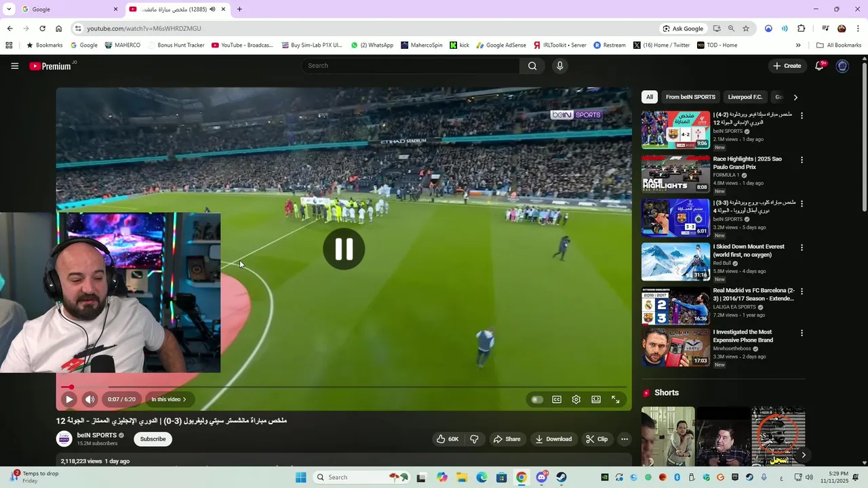
Task: Open the Kick bookmark
Action: click(x=460, y=45)
